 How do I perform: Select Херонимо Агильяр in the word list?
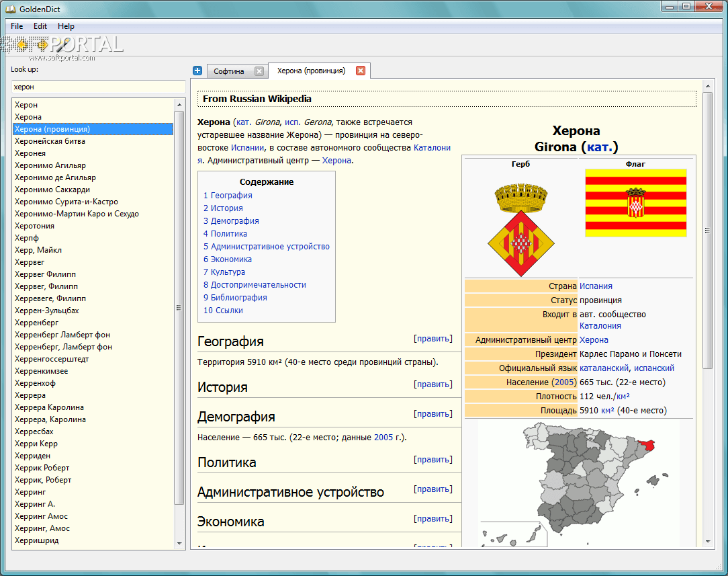(93, 165)
